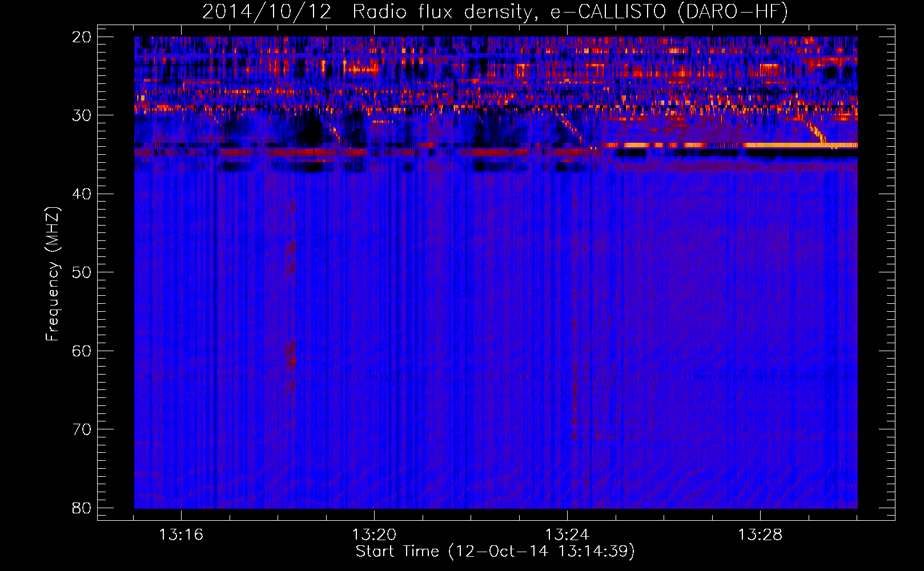Click the 80 MHz frequency tick label
924x571 pixels.
(x=82, y=508)
